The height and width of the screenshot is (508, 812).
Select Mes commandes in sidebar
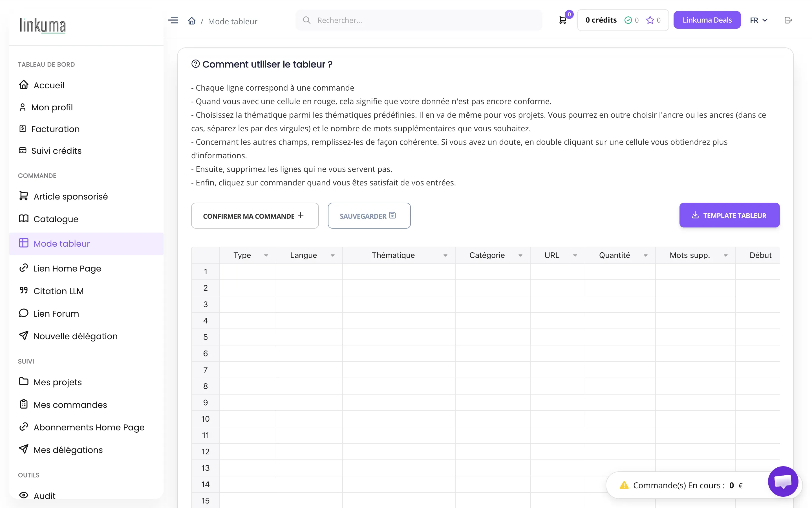[x=86, y=404]
